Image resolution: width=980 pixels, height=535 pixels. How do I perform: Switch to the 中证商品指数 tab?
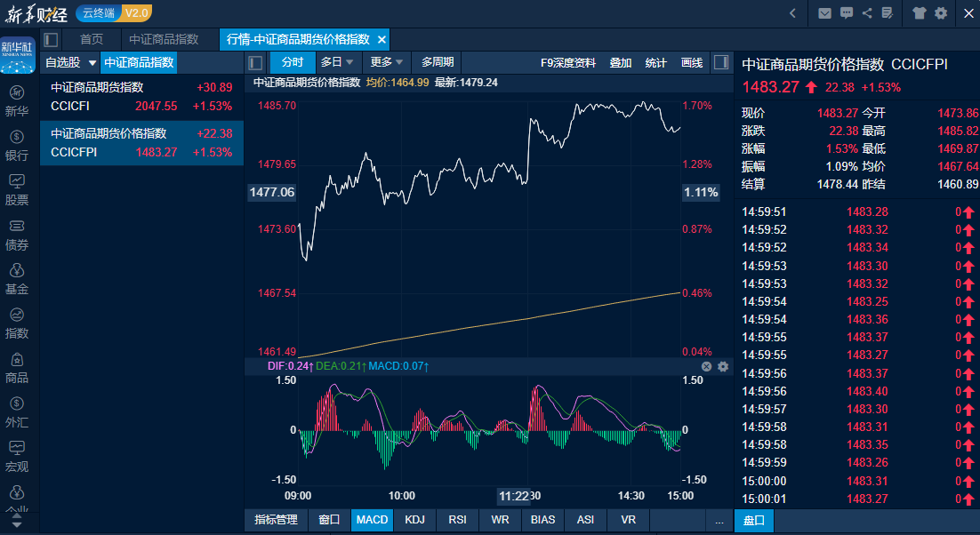(x=164, y=39)
